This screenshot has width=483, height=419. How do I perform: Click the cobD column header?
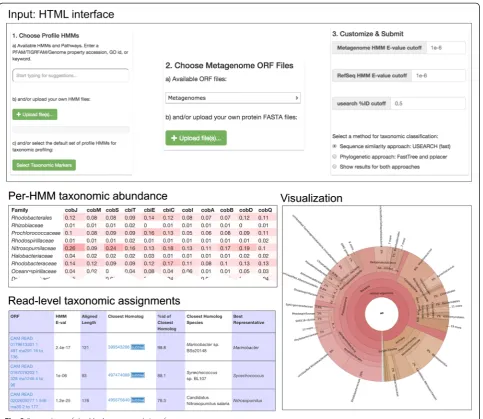point(246,210)
